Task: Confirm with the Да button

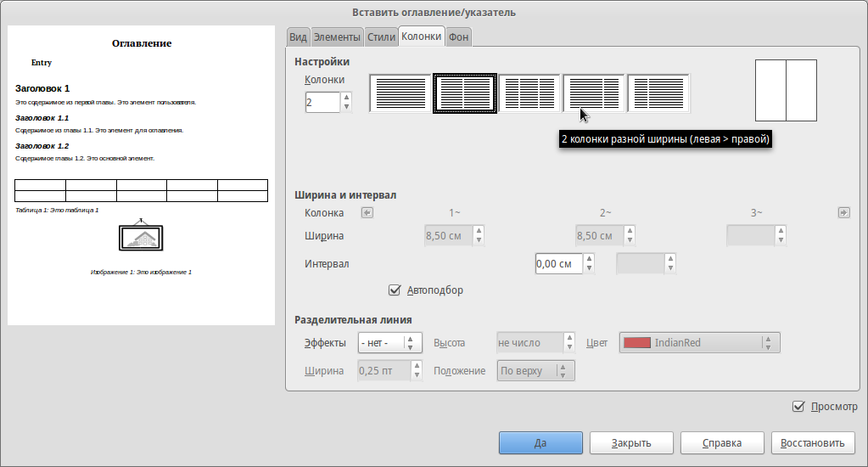Action: click(x=540, y=443)
